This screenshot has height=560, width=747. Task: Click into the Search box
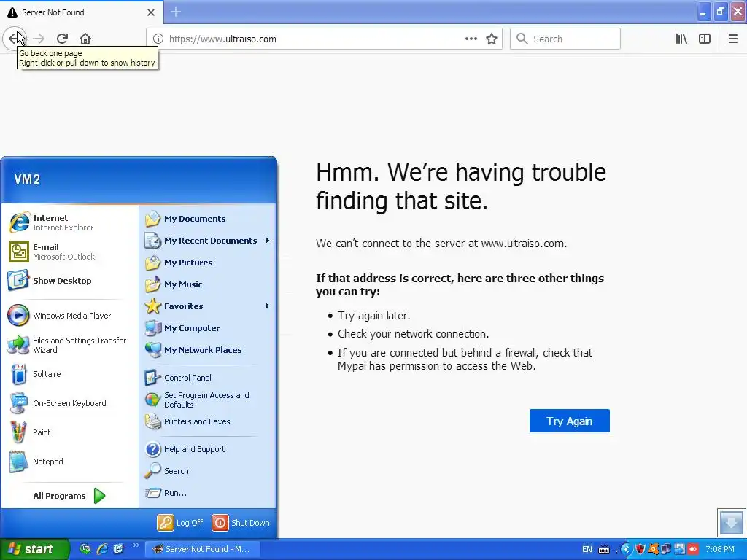tap(565, 39)
